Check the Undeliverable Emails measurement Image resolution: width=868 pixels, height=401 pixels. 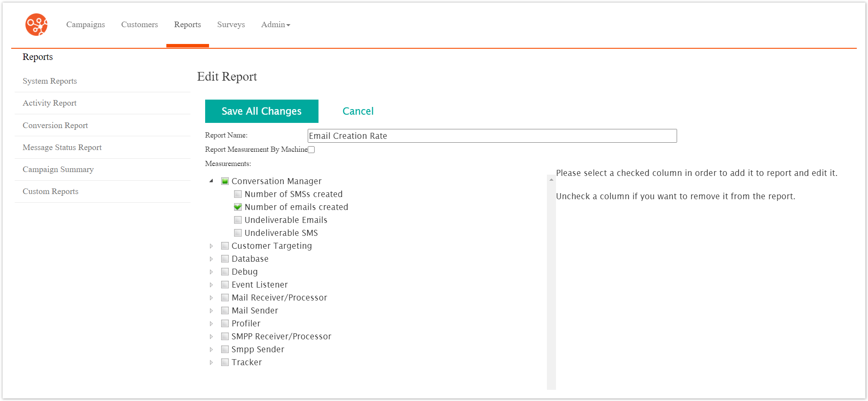coord(238,220)
